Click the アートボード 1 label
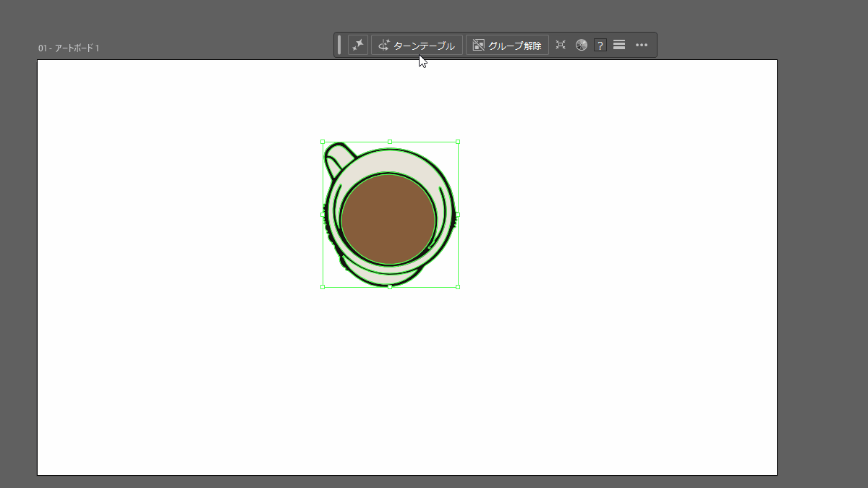 69,48
